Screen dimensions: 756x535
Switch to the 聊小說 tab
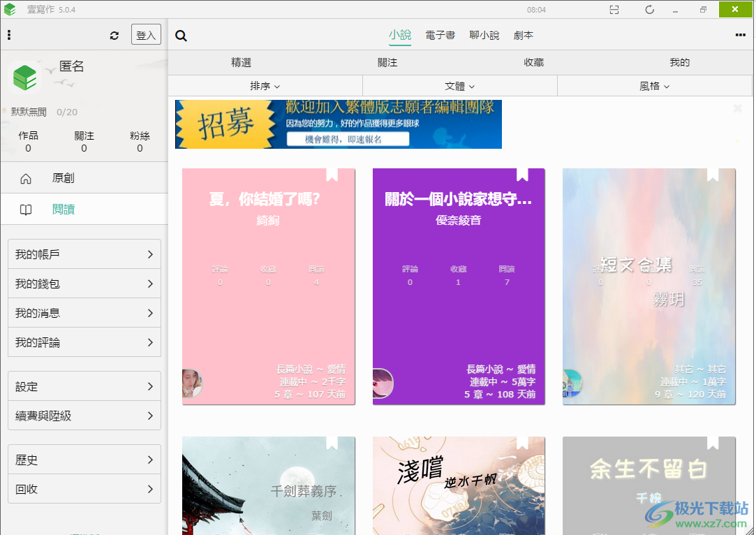click(x=484, y=35)
